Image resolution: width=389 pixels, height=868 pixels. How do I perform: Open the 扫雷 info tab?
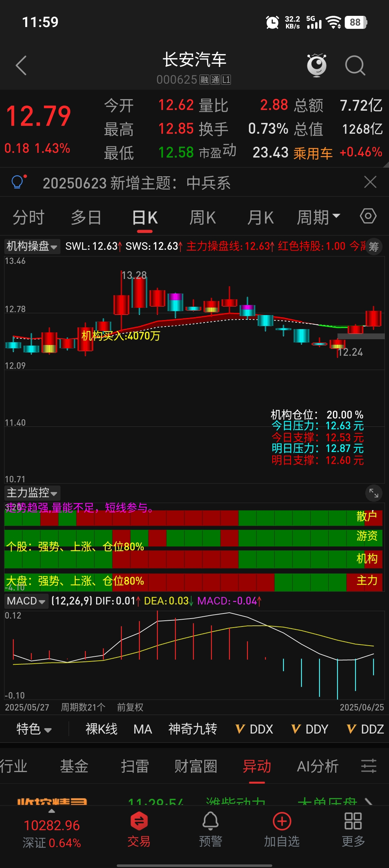[x=135, y=766]
